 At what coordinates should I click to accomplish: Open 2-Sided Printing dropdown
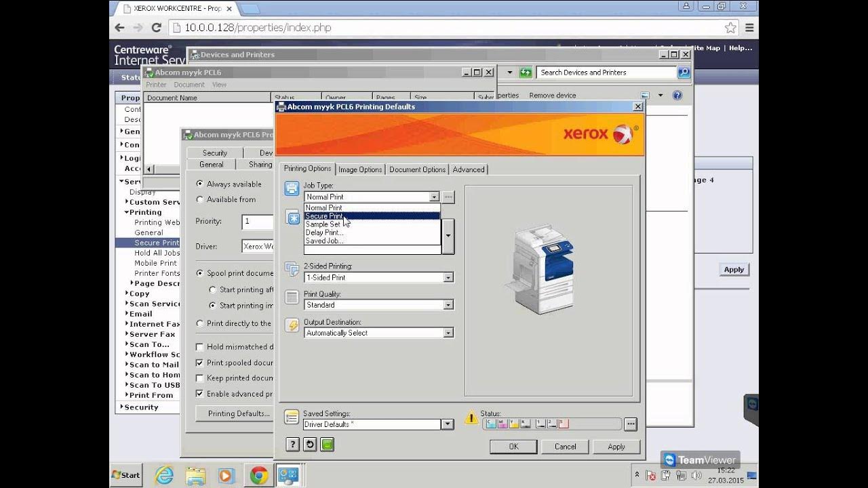(448, 277)
